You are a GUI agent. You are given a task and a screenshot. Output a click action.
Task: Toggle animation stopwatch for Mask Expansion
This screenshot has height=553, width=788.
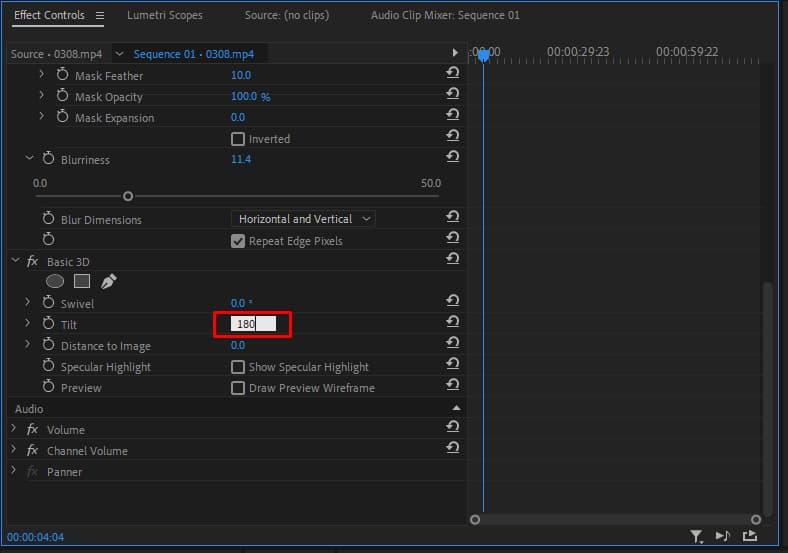[62, 117]
